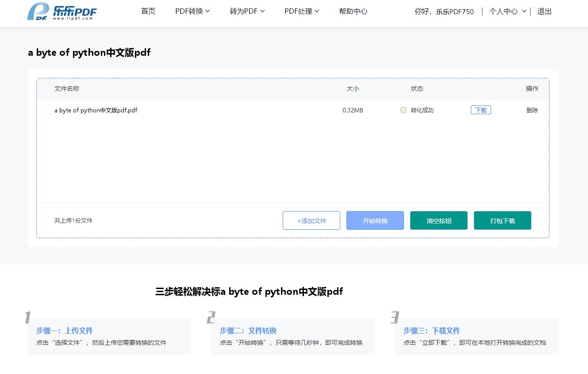Click the 乐乐PDF logo

(x=62, y=12)
